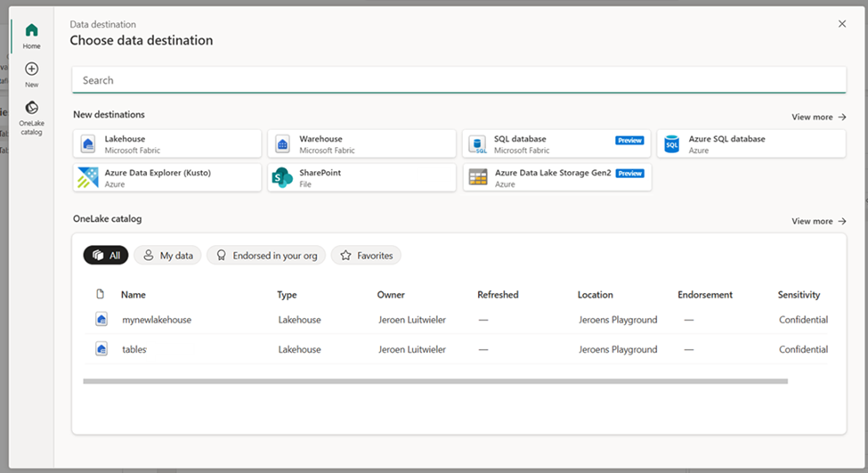Select the mynewlakehouse row
Screen dimensions: 868x473
click(x=157, y=320)
